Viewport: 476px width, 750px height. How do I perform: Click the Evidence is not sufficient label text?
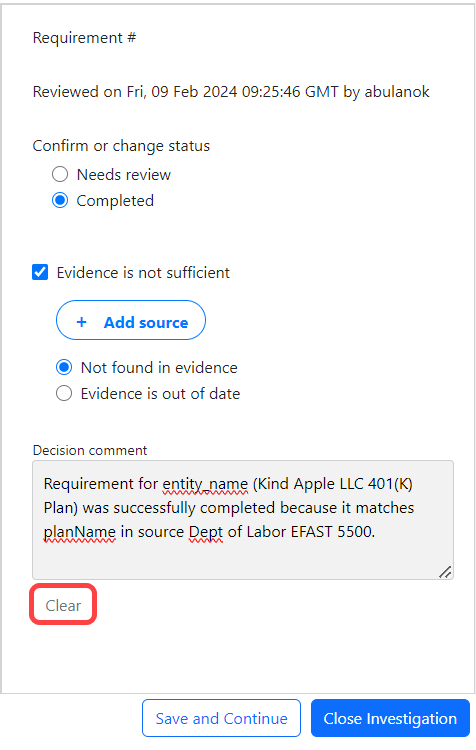click(x=144, y=272)
